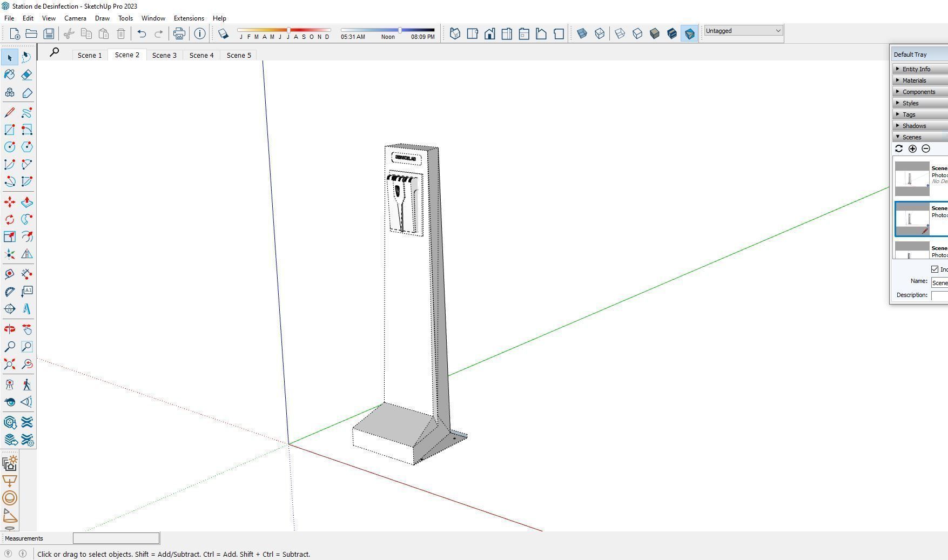Select the Zoom magnifier tool
The height and width of the screenshot is (560, 948).
(x=10, y=347)
